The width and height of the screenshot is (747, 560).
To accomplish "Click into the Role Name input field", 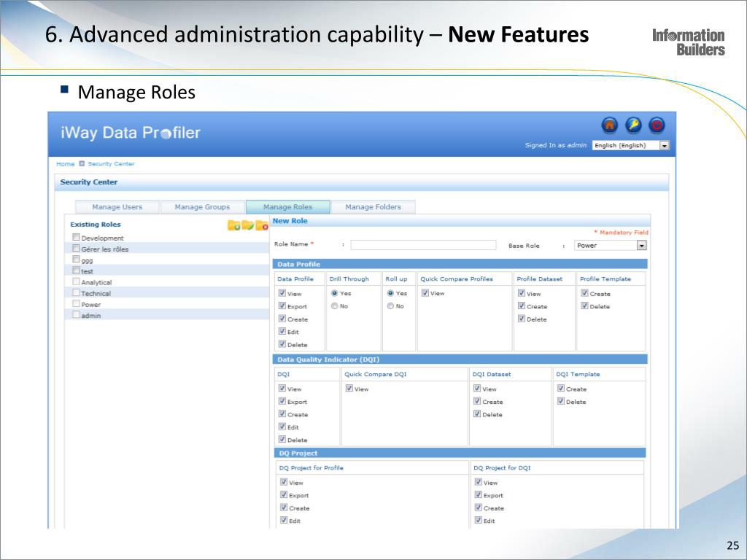I will (x=423, y=245).
